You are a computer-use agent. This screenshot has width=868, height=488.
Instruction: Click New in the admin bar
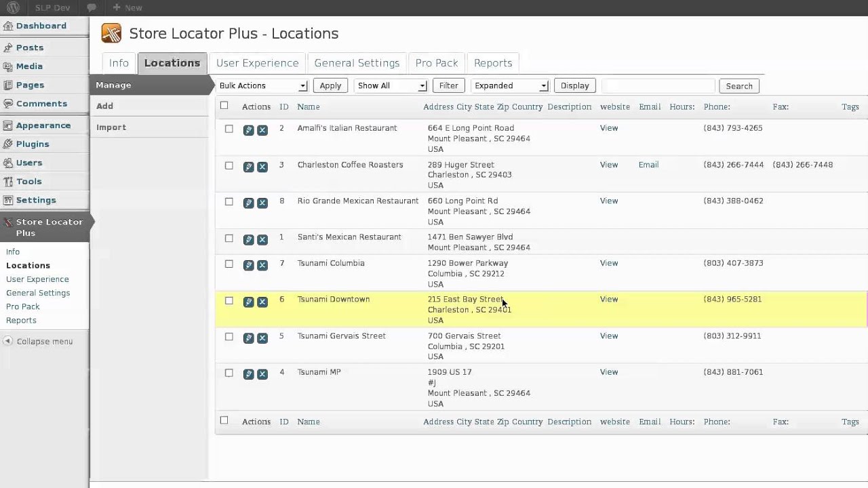pos(127,7)
